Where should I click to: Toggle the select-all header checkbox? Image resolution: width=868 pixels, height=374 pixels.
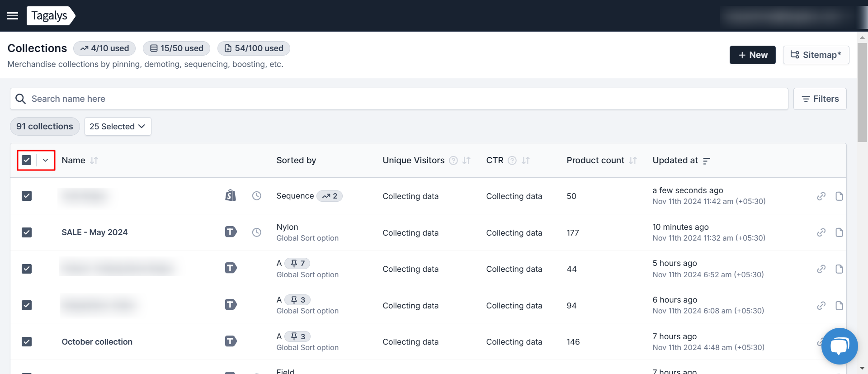(27, 160)
